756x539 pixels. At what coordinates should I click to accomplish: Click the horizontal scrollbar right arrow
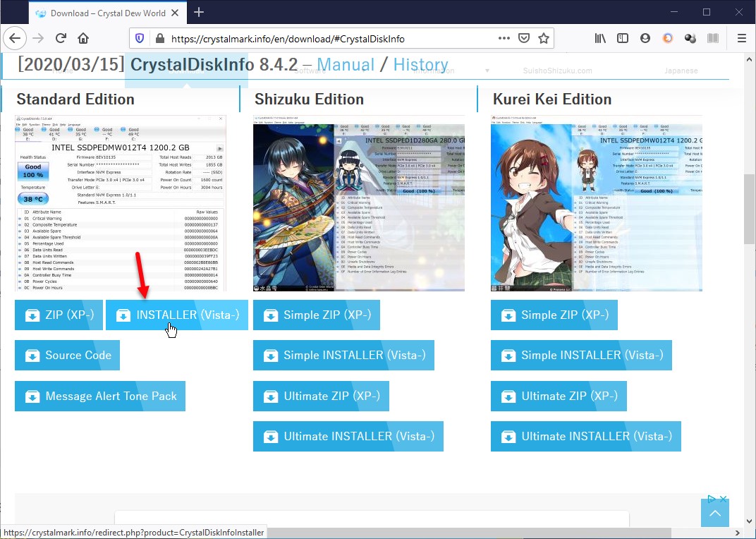click(738, 533)
